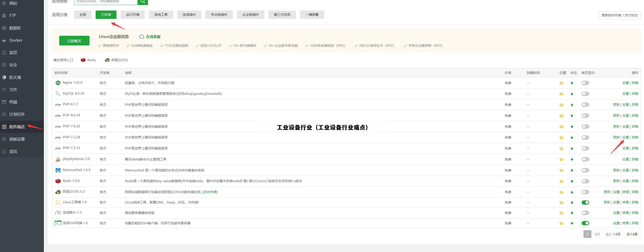Click the play status icon for PHP-7.4.20

[572, 127]
